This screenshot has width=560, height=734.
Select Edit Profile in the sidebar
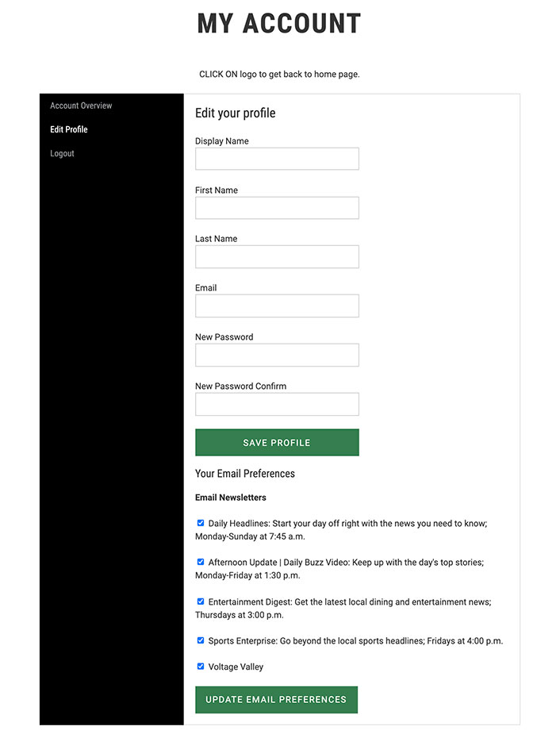tap(69, 129)
